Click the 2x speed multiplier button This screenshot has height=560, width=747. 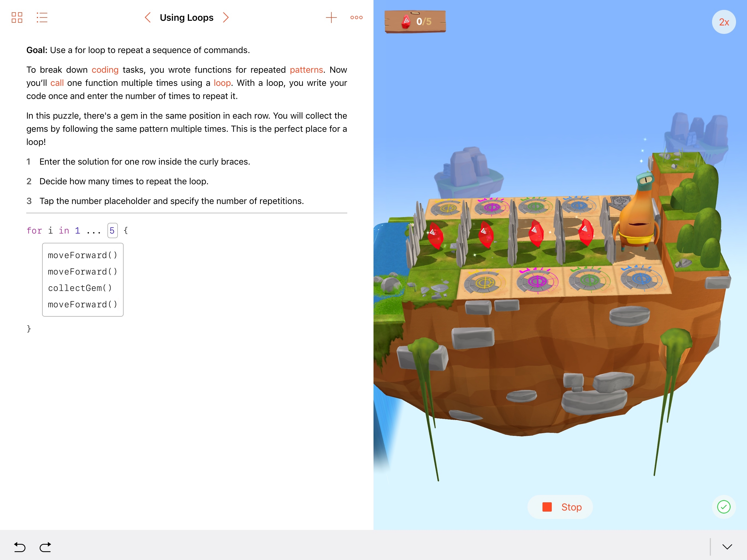pos(724,22)
